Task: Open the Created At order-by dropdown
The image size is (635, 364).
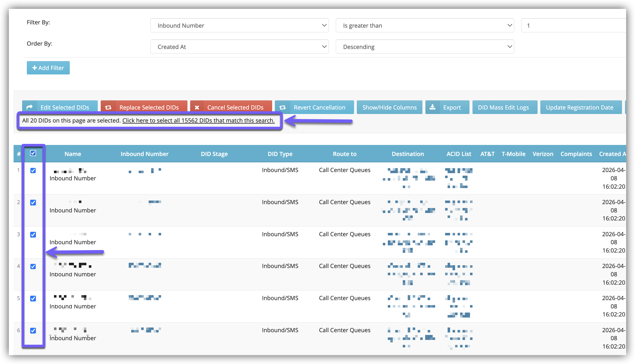Action: (239, 47)
